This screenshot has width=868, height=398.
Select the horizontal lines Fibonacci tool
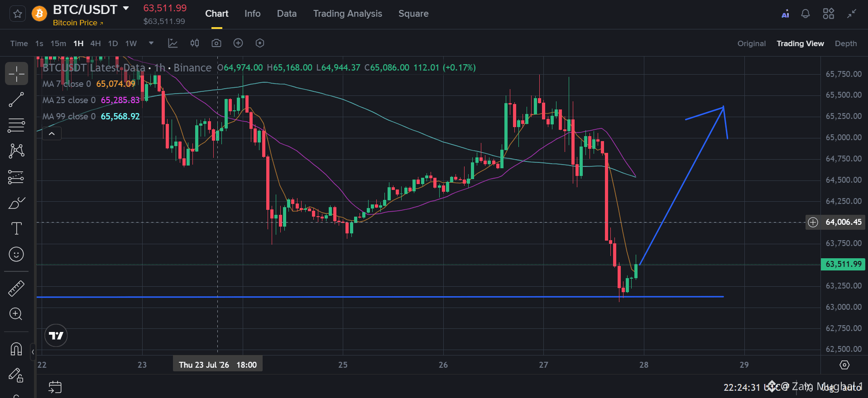tap(16, 125)
